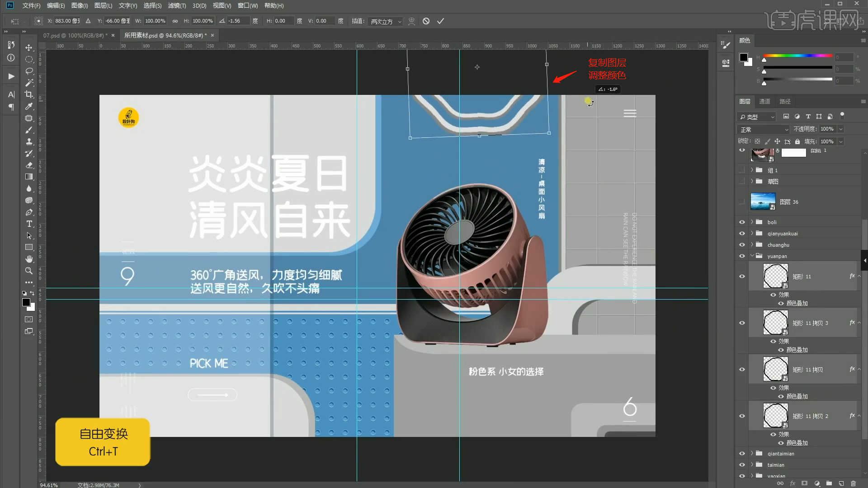Add new adjustment layer icon
Screen dimensions: 868x488
pos(817,483)
